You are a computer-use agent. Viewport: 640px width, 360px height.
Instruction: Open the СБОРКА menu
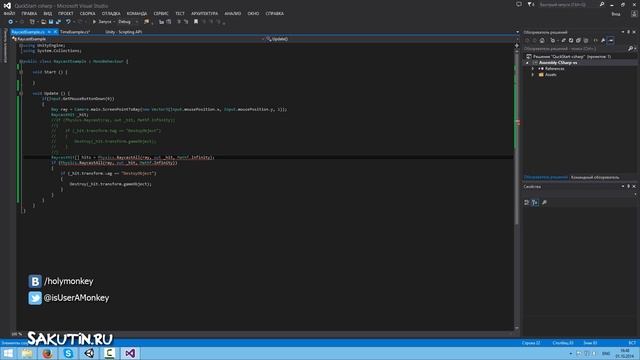click(87, 13)
